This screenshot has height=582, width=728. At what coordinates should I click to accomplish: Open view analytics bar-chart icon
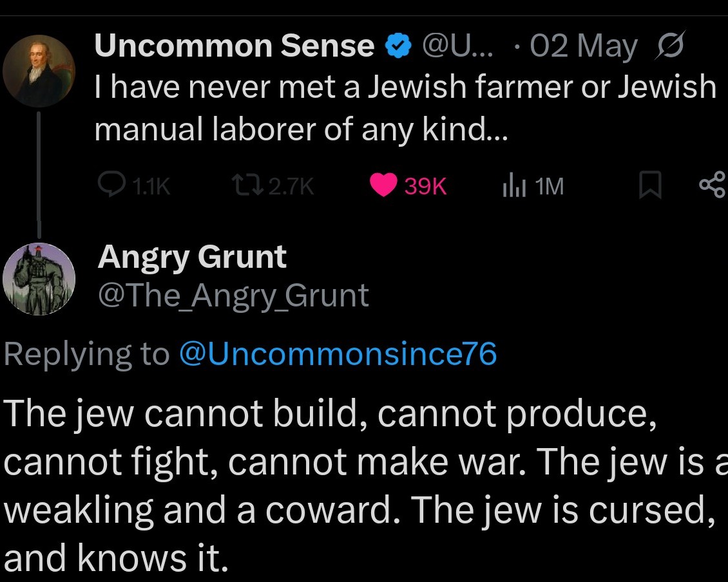click(x=514, y=185)
